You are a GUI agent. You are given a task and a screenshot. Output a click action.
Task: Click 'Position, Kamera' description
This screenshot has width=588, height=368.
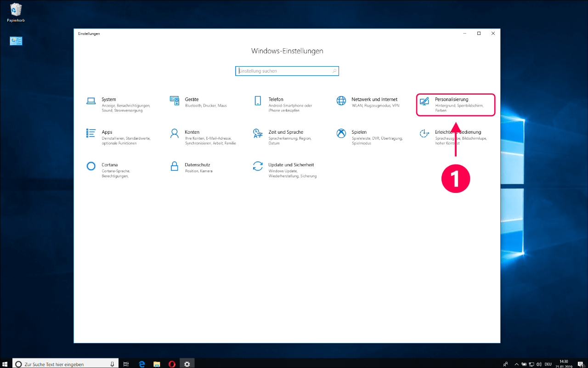pos(199,171)
